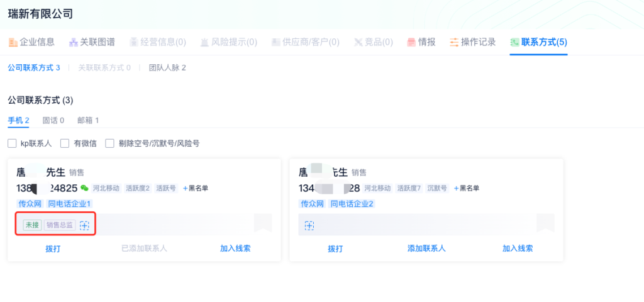Click the 传众网 tag on first card
The image size is (644, 302).
click(x=29, y=204)
